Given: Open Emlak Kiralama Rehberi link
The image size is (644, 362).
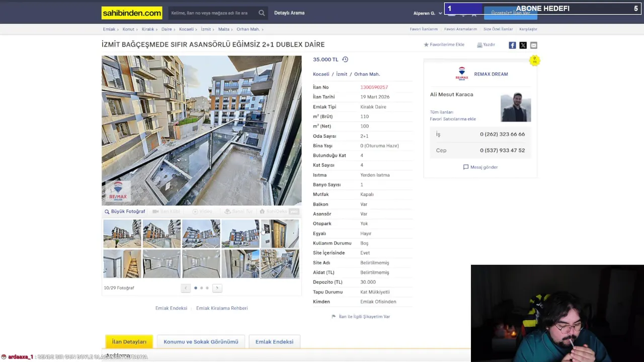Looking at the screenshot, I should (222, 308).
